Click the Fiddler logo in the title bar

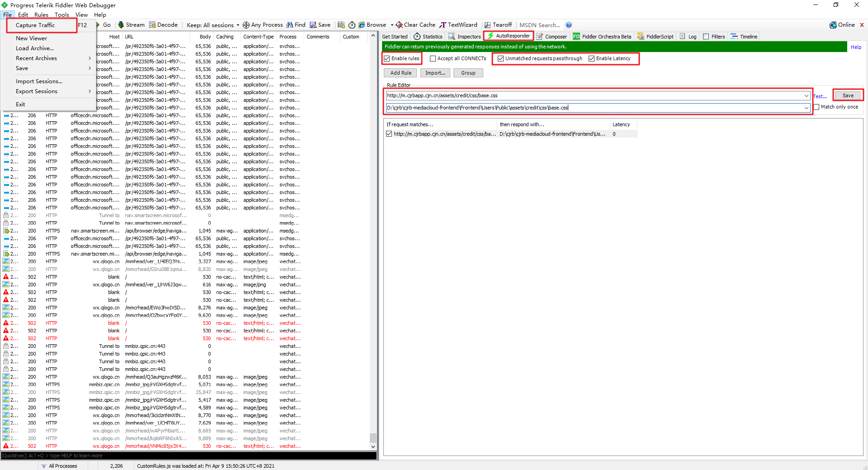[5, 5]
